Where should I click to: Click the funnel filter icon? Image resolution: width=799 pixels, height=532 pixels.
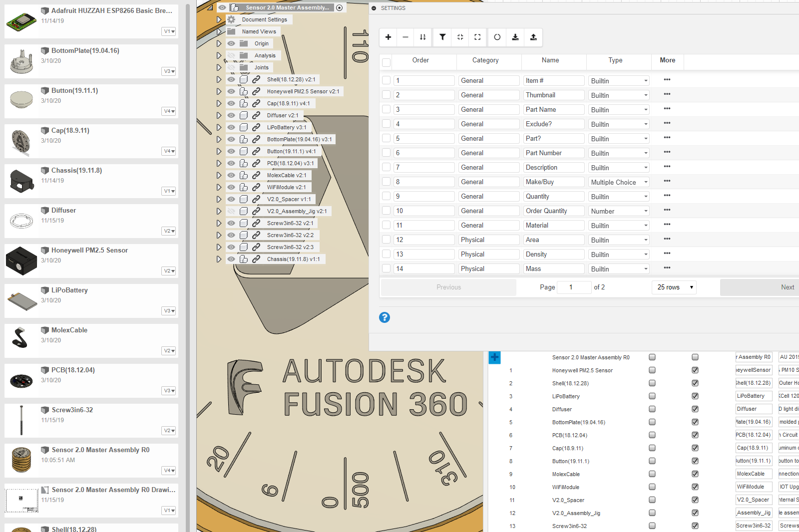point(442,37)
